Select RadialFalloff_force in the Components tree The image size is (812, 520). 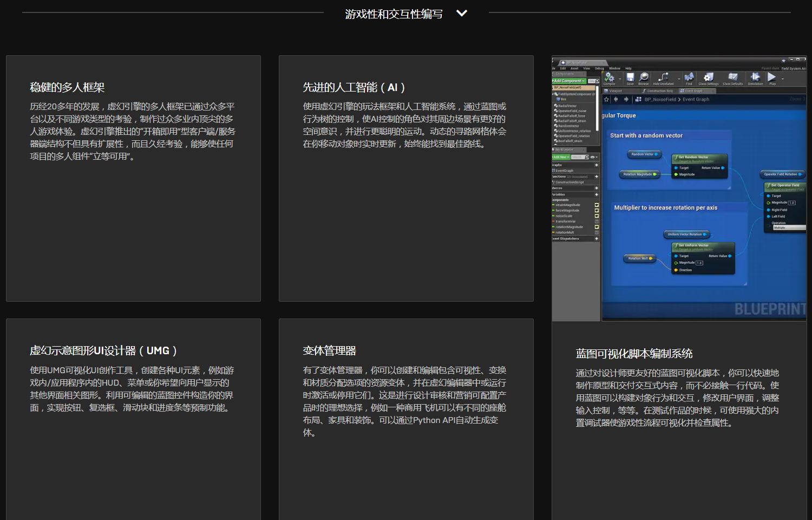tap(571, 116)
